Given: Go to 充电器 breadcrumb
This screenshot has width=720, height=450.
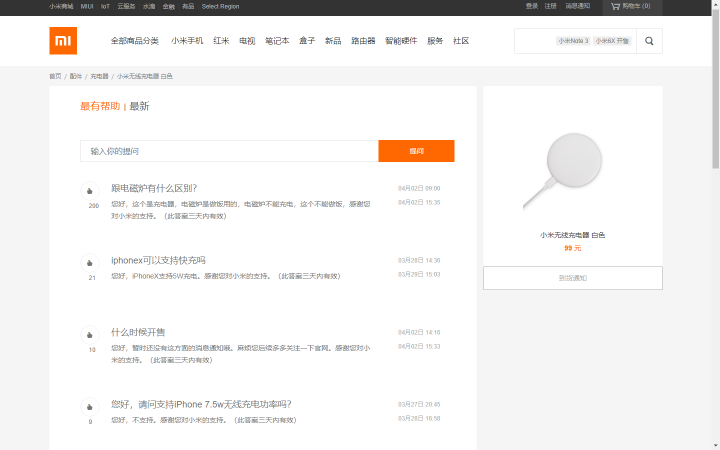Looking at the screenshot, I should [99, 76].
